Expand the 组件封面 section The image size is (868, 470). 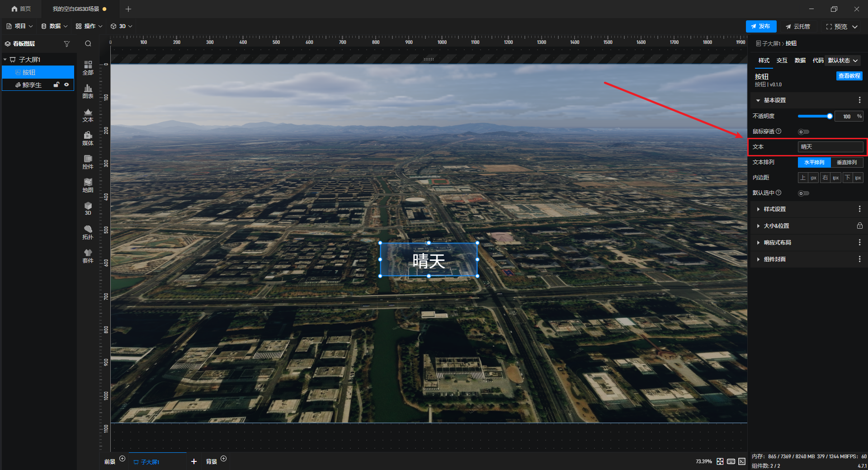[x=758, y=259]
